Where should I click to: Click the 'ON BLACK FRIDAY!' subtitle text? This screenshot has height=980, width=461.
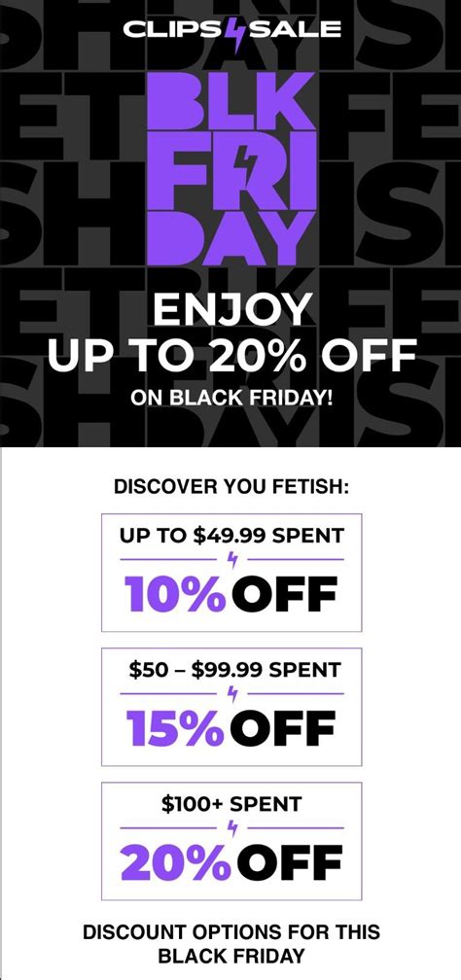click(x=231, y=398)
